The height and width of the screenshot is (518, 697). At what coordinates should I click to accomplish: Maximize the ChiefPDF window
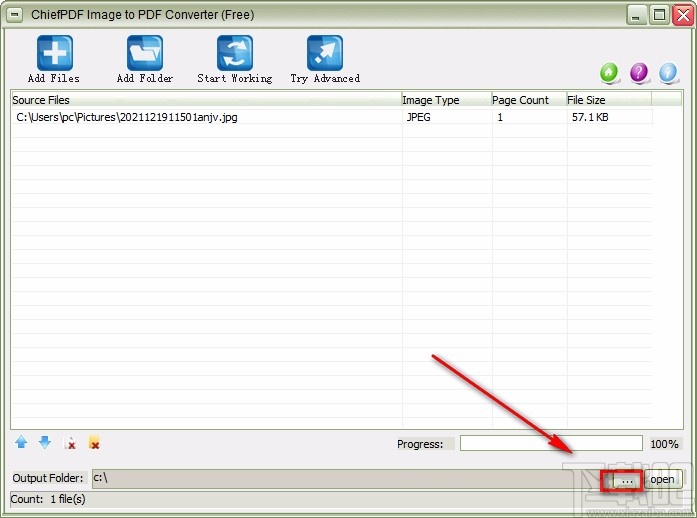659,16
